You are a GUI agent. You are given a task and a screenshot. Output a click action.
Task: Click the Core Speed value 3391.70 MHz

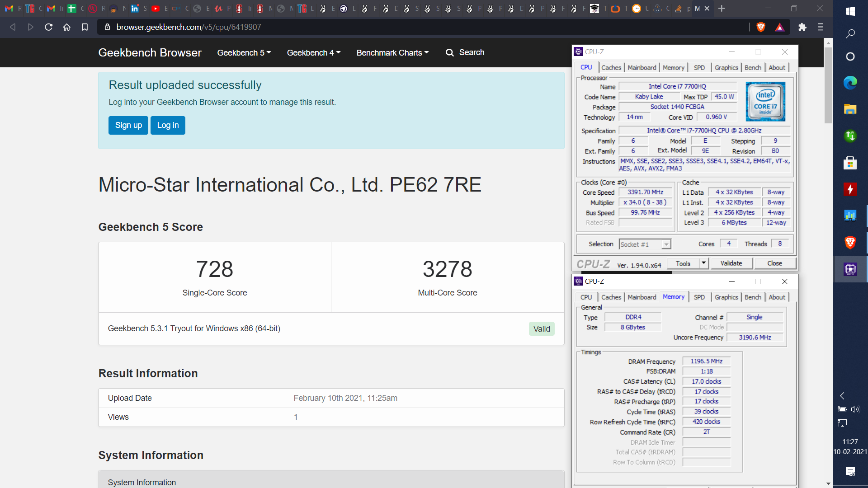(x=645, y=192)
